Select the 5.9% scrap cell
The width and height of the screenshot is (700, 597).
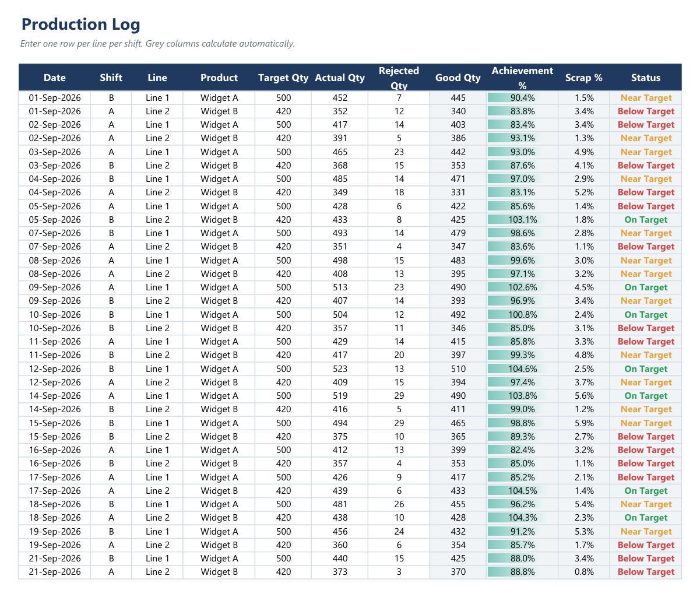tap(584, 423)
